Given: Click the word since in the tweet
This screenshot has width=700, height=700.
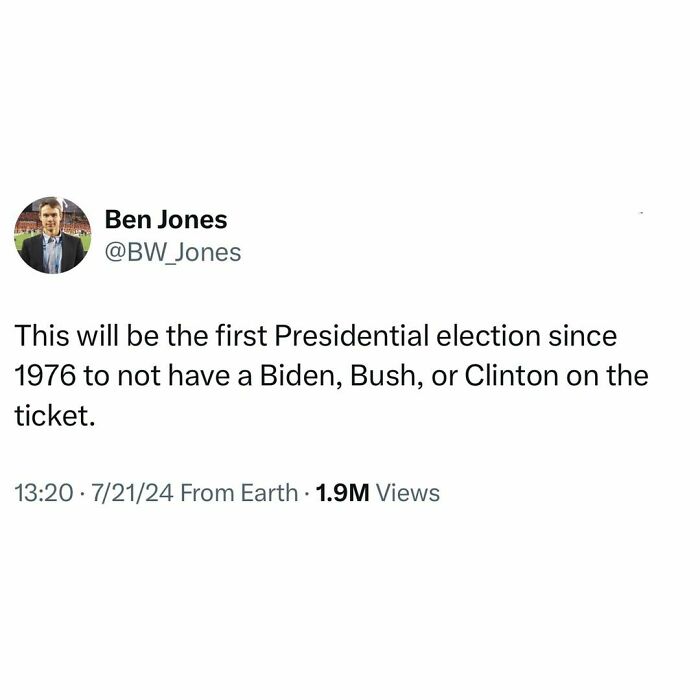Looking at the screenshot, I should pos(582,336).
